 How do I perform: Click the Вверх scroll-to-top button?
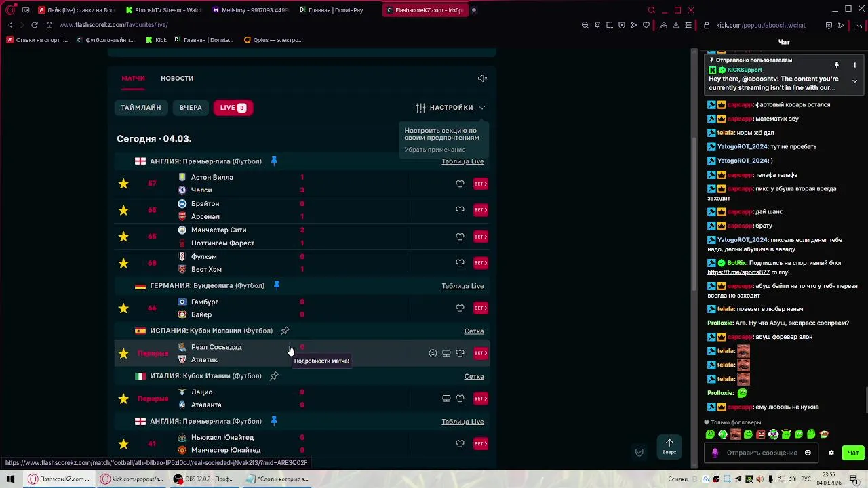coord(669,446)
